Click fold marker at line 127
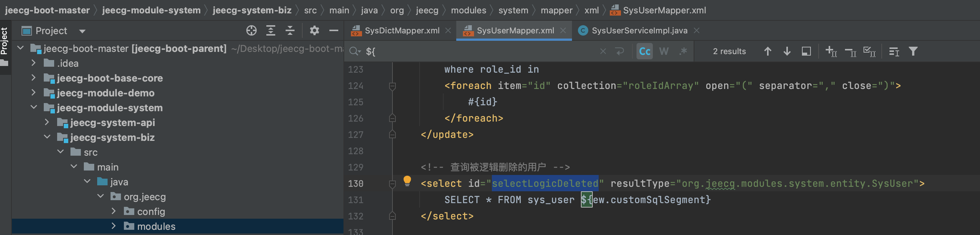Screen dimensions: 980x235 click(x=392, y=135)
